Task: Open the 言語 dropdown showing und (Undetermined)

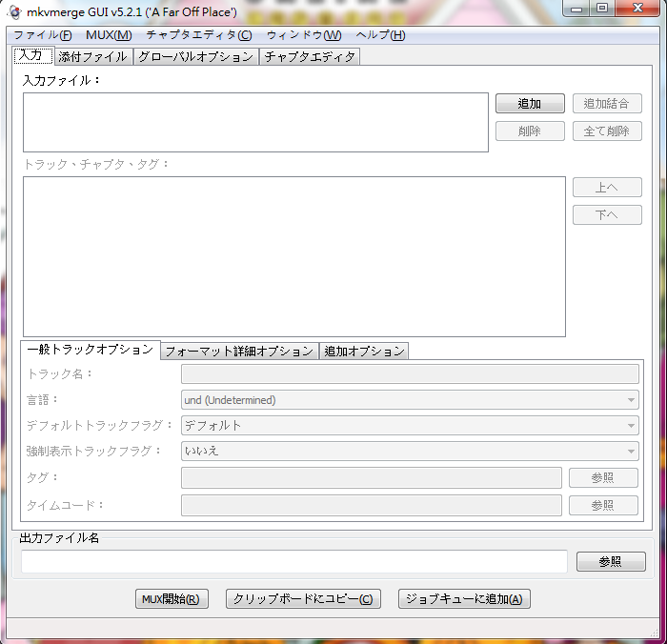Action: pyautogui.click(x=410, y=400)
